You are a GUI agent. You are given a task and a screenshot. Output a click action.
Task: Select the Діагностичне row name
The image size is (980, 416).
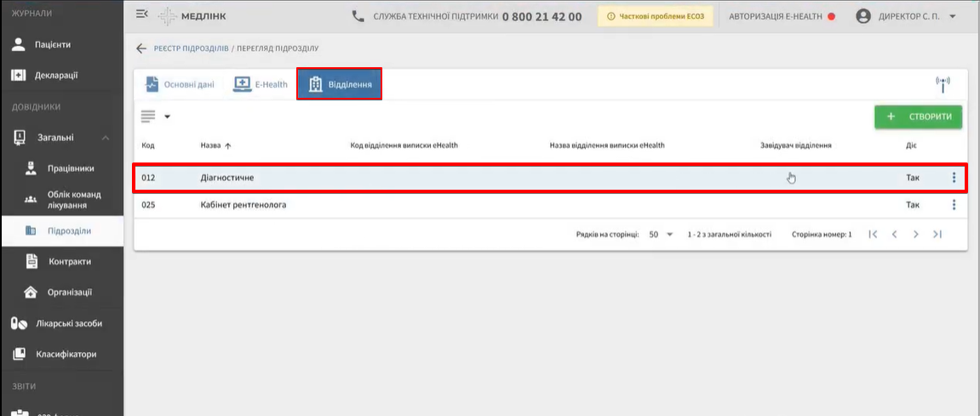point(226,178)
